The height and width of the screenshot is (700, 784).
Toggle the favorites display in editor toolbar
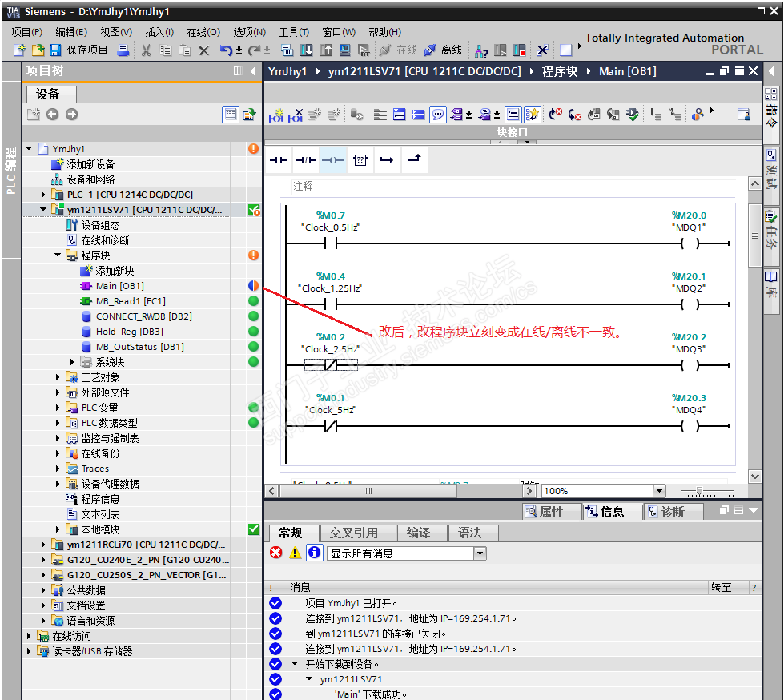533,115
